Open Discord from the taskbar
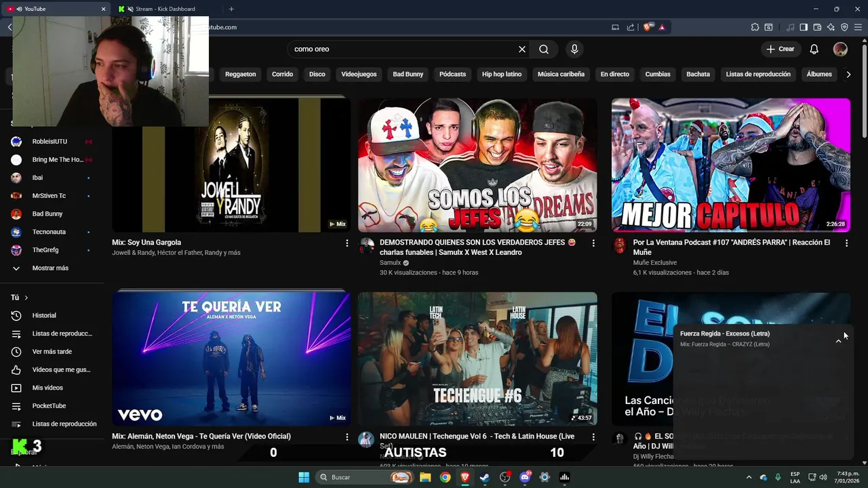 click(x=525, y=477)
